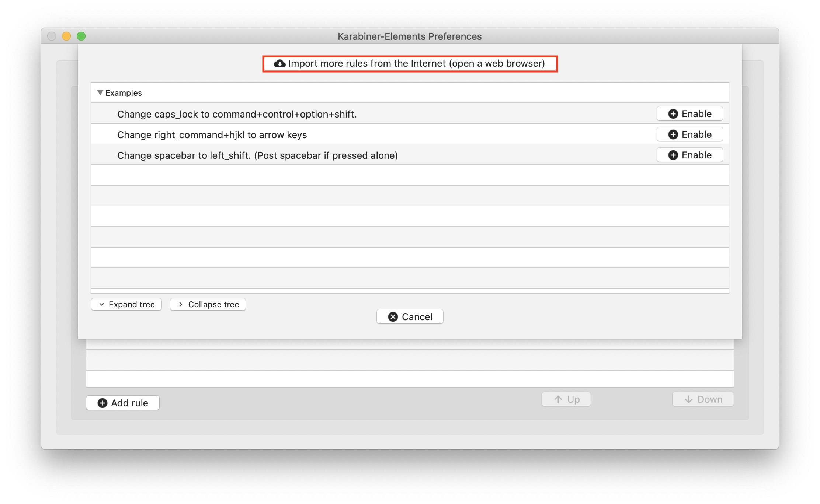Image resolution: width=820 pixels, height=504 pixels.
Task: Click the plus icon for spacebar rule
Action: 673,155
